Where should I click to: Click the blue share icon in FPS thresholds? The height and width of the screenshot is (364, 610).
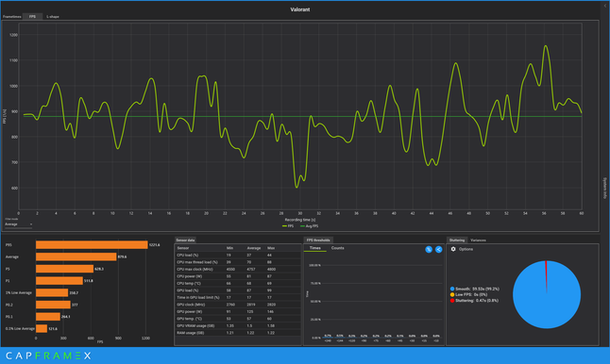pyautogui.click(x=438, y=249)
